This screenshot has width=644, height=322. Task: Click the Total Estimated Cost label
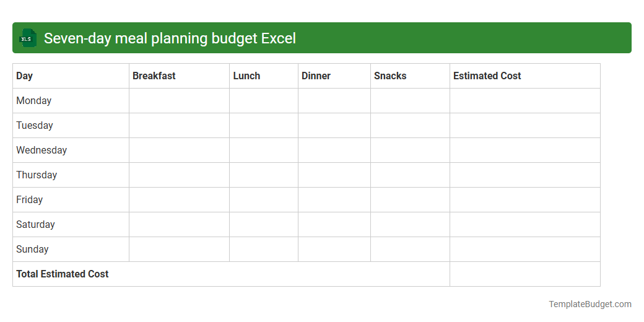point(63,274)
